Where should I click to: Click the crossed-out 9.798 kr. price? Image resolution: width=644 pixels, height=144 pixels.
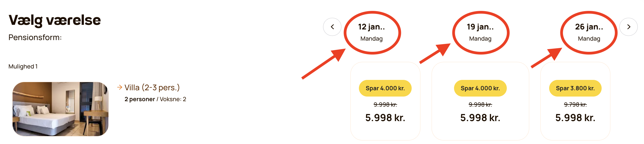(x=575, y=105)
